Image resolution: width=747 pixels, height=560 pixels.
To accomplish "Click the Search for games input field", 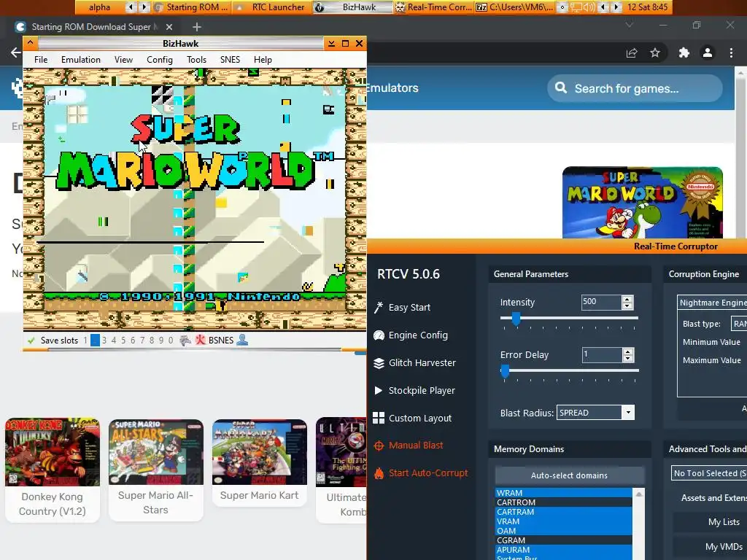I will tap(635, 88).
